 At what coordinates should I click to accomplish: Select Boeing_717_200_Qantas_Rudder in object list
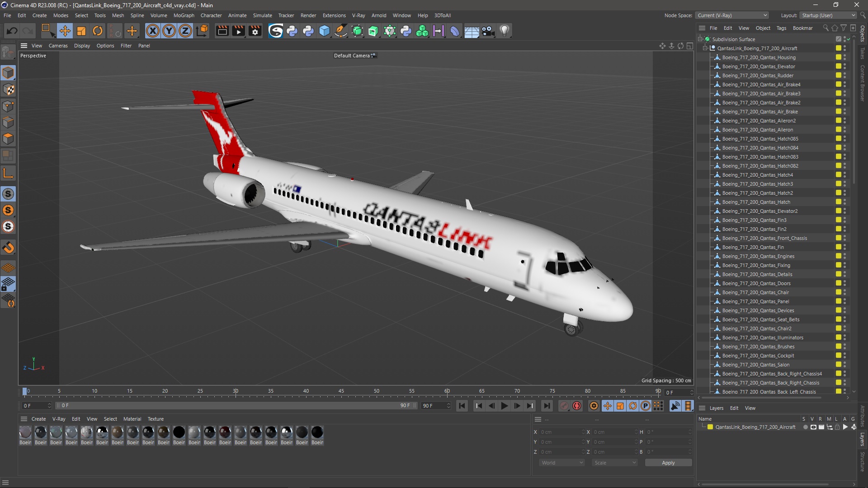[x=758, y=75]
